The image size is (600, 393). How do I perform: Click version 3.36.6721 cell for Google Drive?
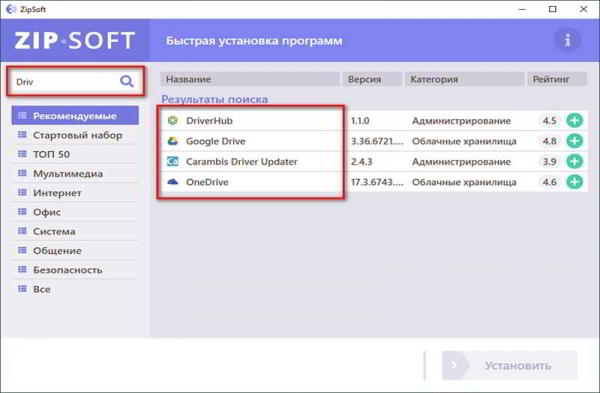(x=377, y=141)
